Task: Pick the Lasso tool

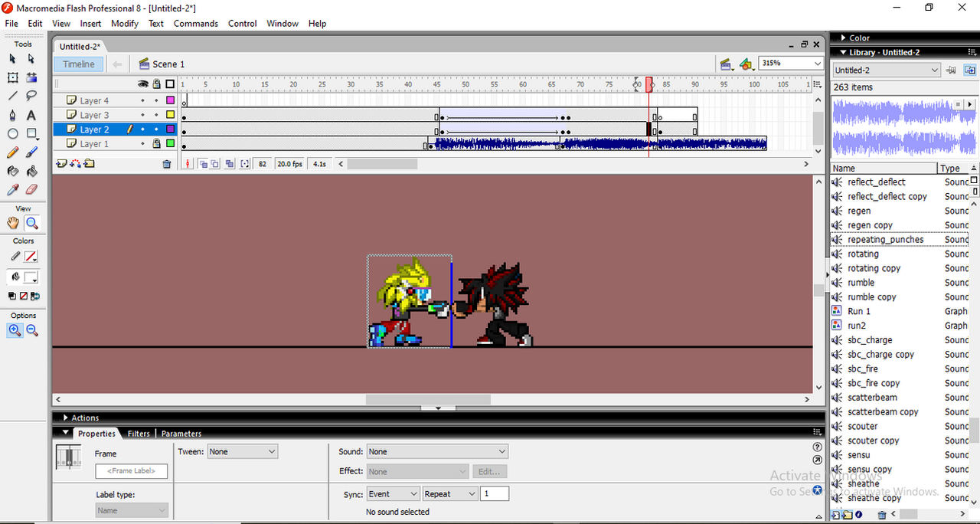Action: pyautogui.click(x=31, y=96)
